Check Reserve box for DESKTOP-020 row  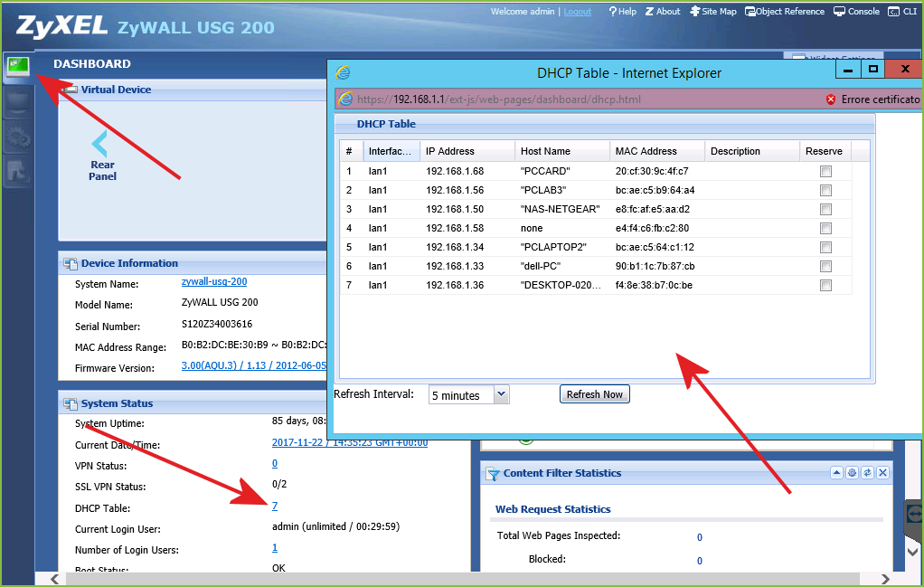[x=825, y=285]
